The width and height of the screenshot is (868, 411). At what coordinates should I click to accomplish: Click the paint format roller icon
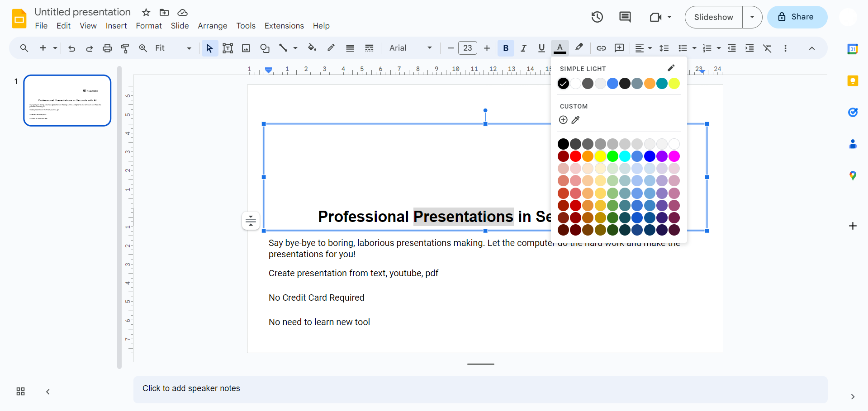(125, 48)
